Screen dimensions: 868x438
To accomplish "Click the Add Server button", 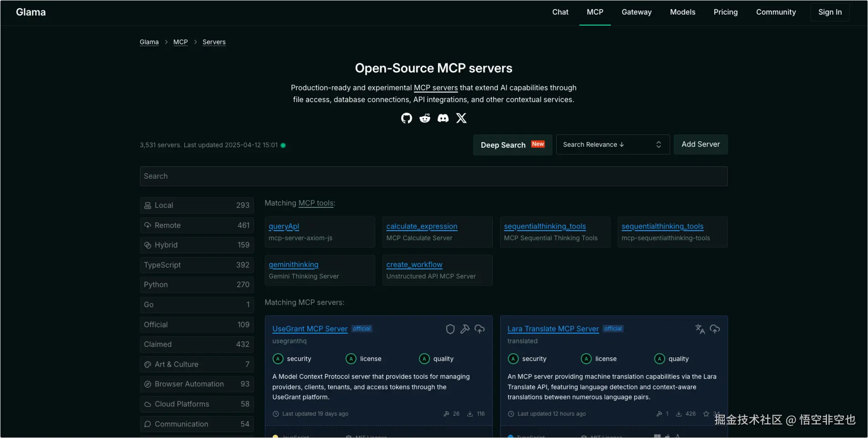I will 701,144.
